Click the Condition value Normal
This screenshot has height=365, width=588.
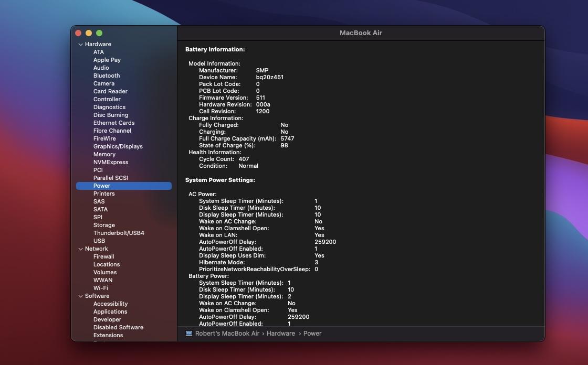tap(248, 166)
